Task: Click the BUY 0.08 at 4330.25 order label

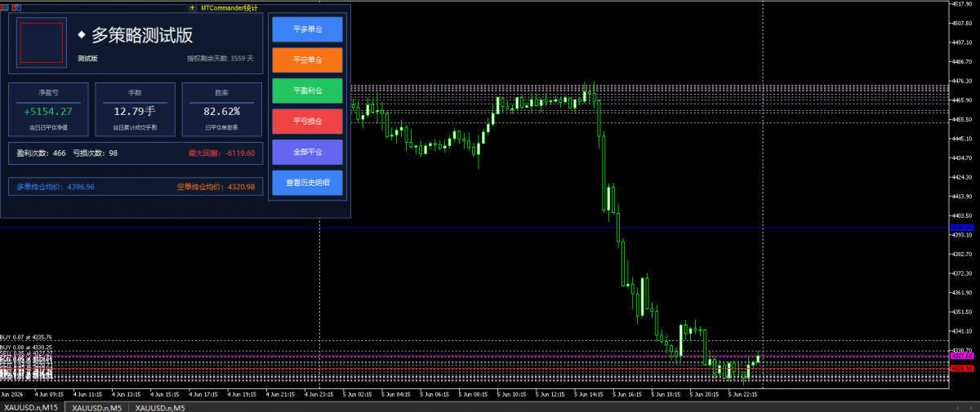Action: (26, 347)
